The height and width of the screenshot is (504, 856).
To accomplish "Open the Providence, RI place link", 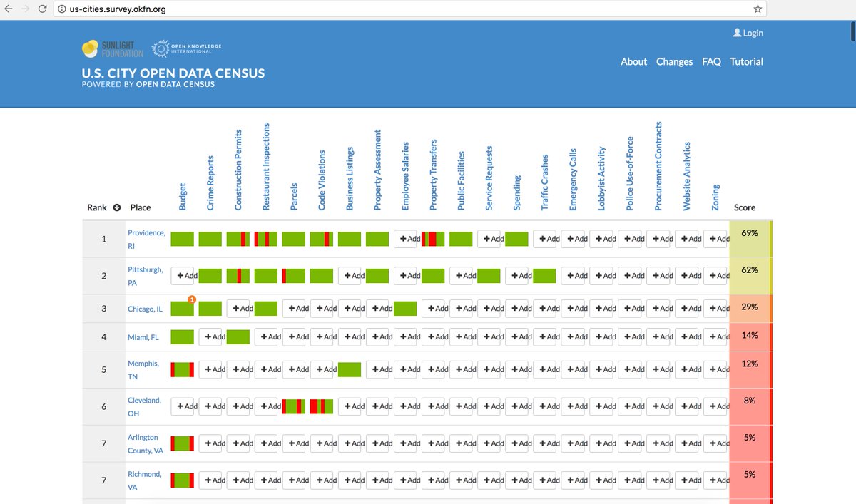I will (146, 240).
